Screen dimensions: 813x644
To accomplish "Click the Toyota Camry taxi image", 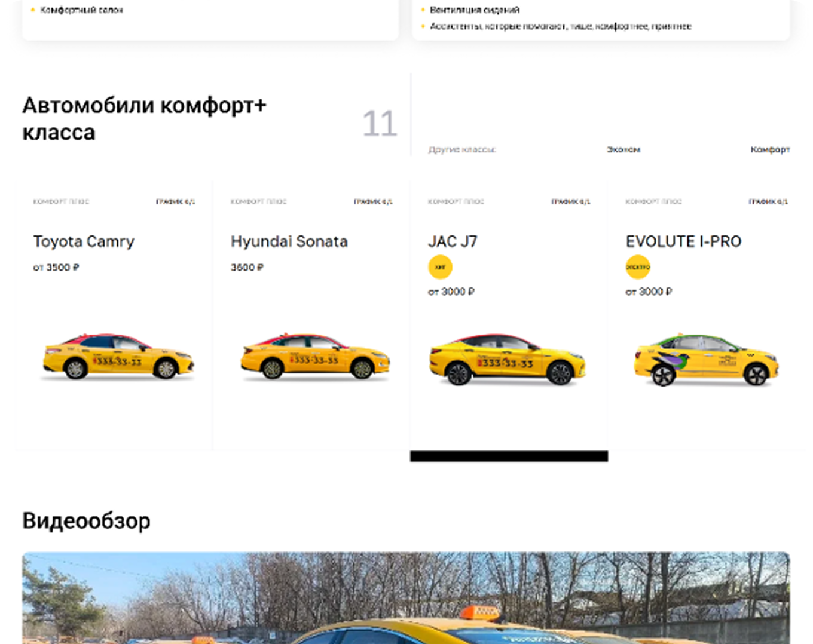I will (x=118, y=357).
